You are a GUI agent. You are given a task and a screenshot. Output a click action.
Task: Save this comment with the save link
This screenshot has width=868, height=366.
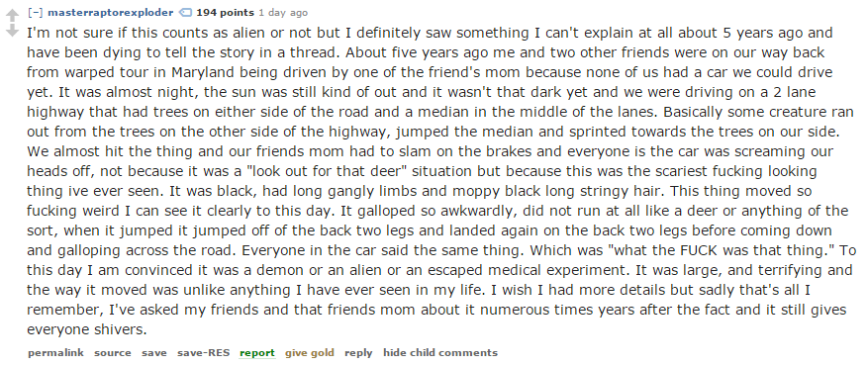pyautogui.click(x=153, y=353)
